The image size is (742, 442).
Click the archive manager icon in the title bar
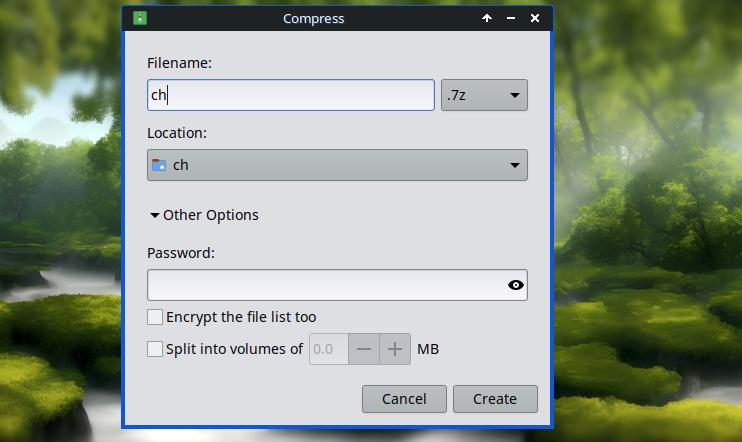pyautogui.click(x=140, y=18)
